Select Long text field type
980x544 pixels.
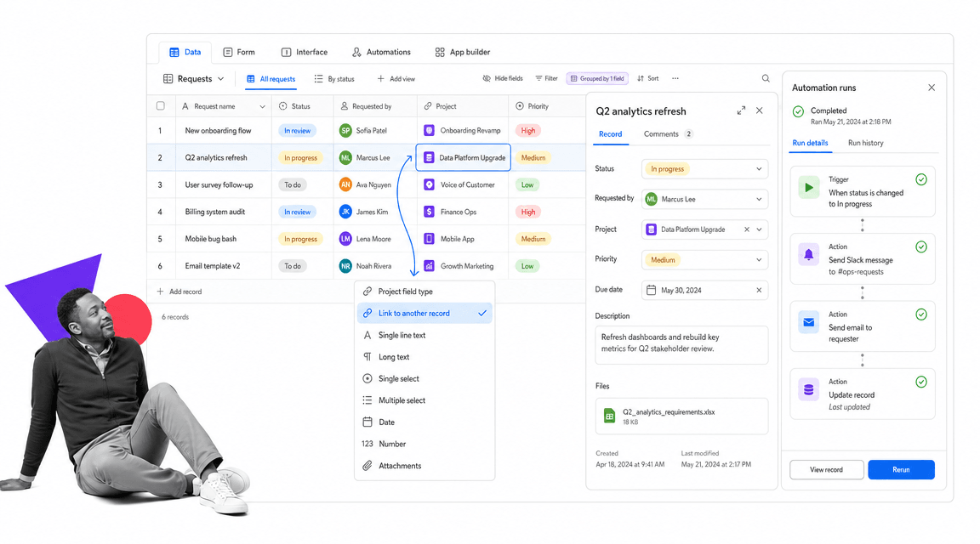click(425, 357)
